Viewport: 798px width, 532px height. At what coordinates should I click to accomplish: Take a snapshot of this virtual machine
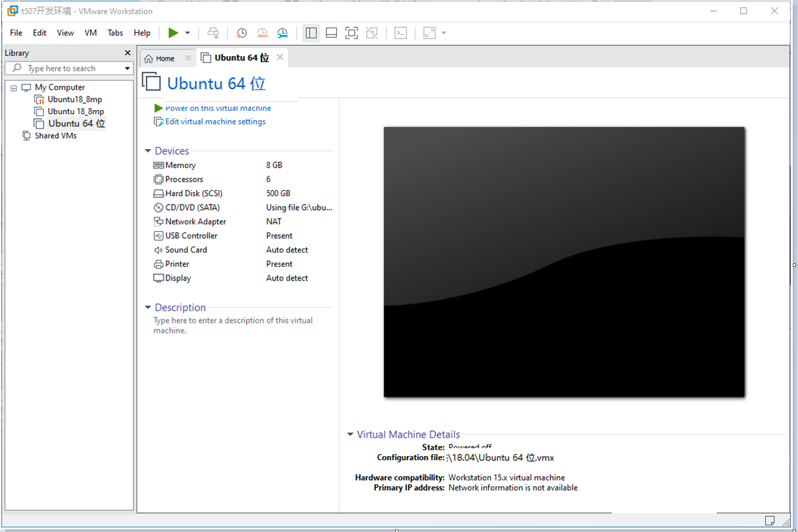pyautogui.click(x=242, y=33)
